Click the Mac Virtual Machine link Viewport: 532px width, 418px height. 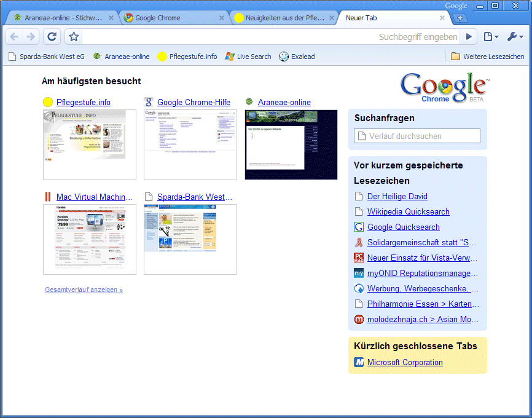95,197
